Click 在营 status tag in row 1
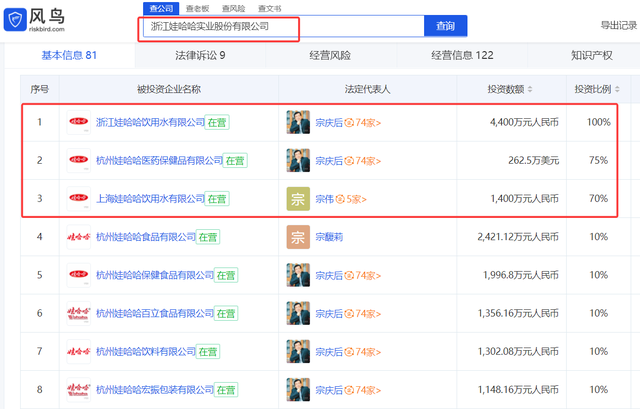The height and width of the screenshot is (409, 640). (x=217, y=122)
